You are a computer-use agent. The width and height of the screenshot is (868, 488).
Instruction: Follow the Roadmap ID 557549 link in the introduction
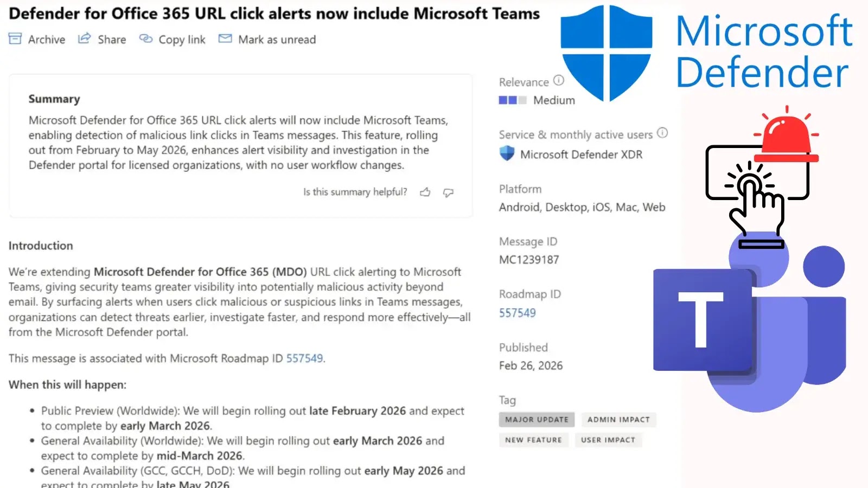[x=304, y=358]
